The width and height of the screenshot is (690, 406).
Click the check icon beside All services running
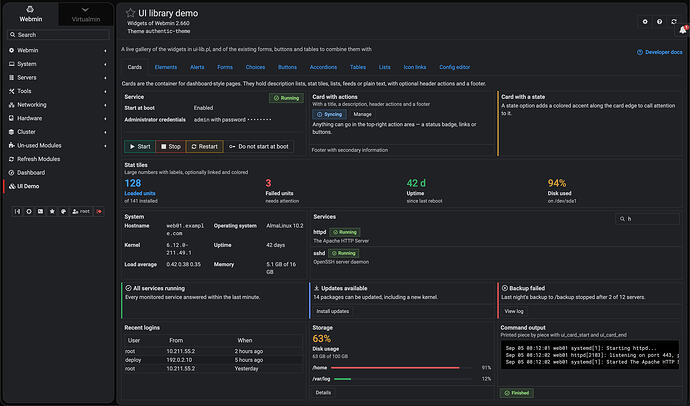coord(128,288)
